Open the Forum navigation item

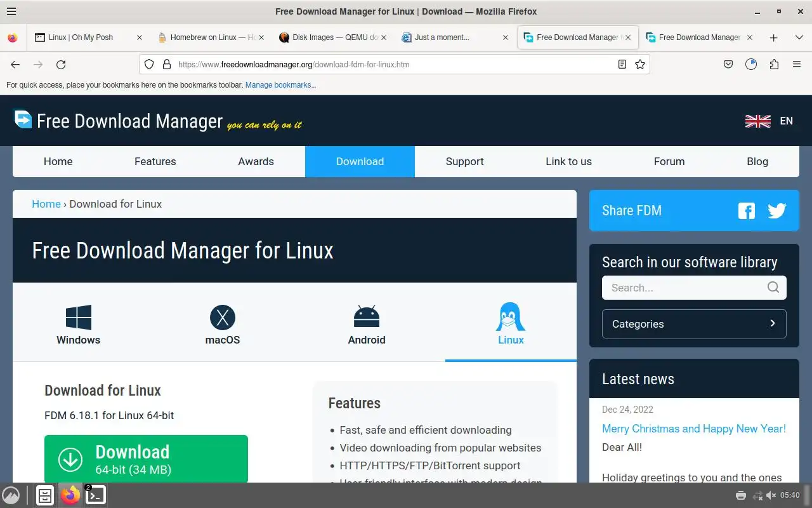(x=669, y=161)
